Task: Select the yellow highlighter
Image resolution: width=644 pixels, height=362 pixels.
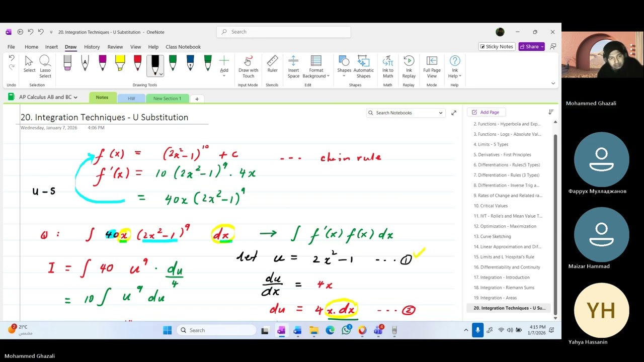Action: pyautogui.click(x=120, y=63)
